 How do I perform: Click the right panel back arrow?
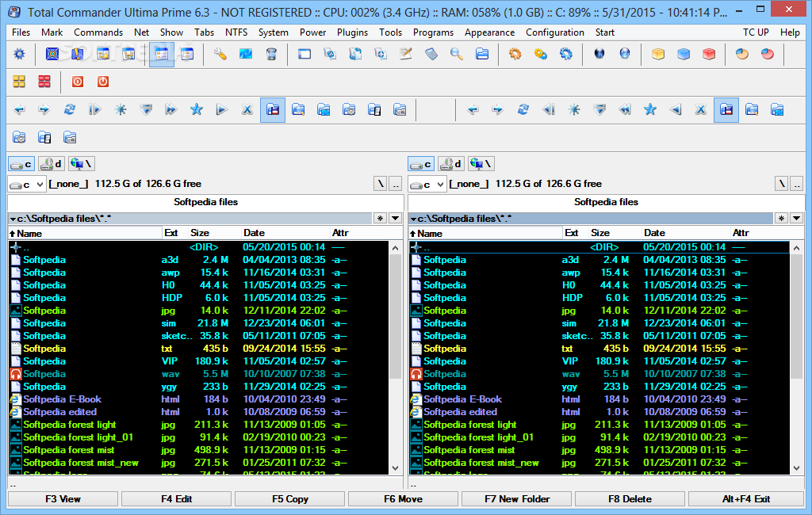pyautogui.click(x=473, y=109)
